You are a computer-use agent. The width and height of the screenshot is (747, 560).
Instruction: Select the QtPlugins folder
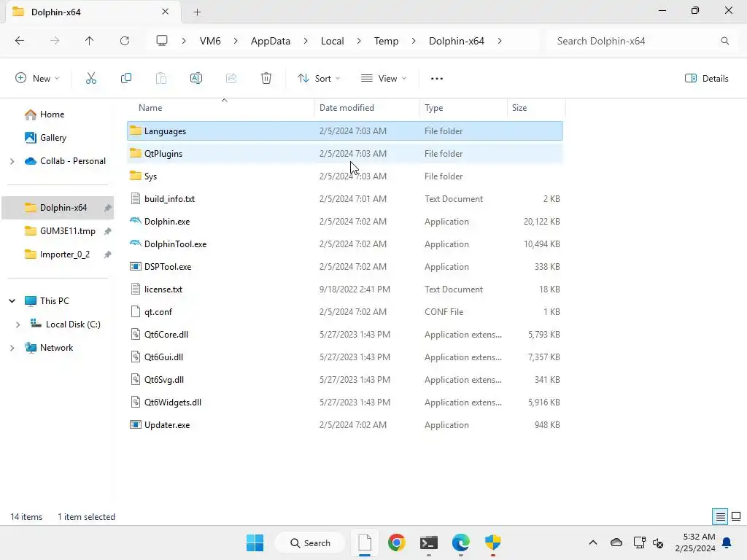(x=345, y=154)
